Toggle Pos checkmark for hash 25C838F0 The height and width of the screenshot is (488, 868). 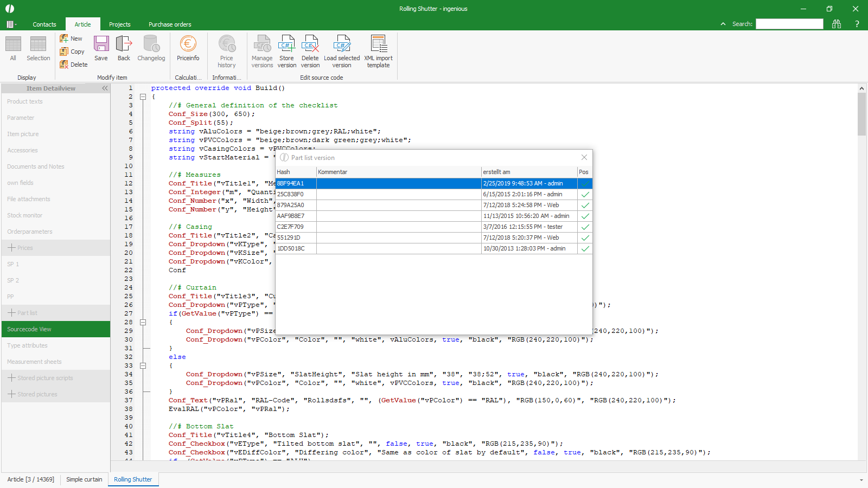coord(585,195)
